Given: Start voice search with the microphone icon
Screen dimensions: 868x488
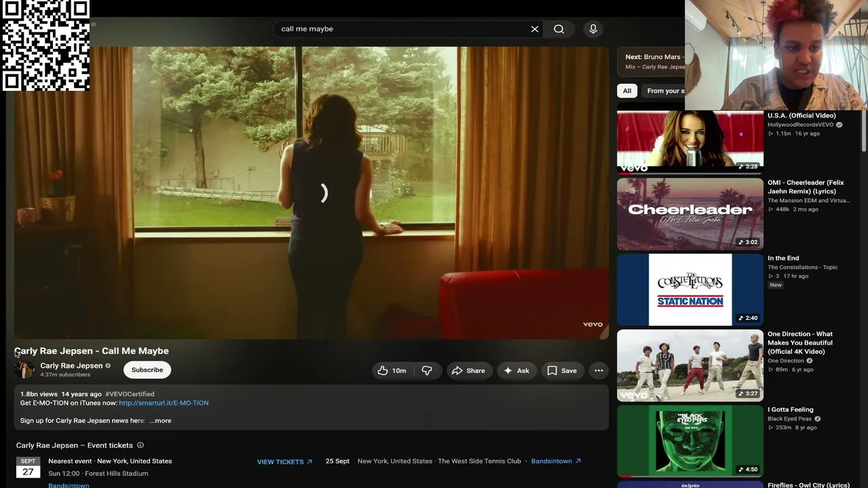Looking at the screenshot, I should point(593,29).
